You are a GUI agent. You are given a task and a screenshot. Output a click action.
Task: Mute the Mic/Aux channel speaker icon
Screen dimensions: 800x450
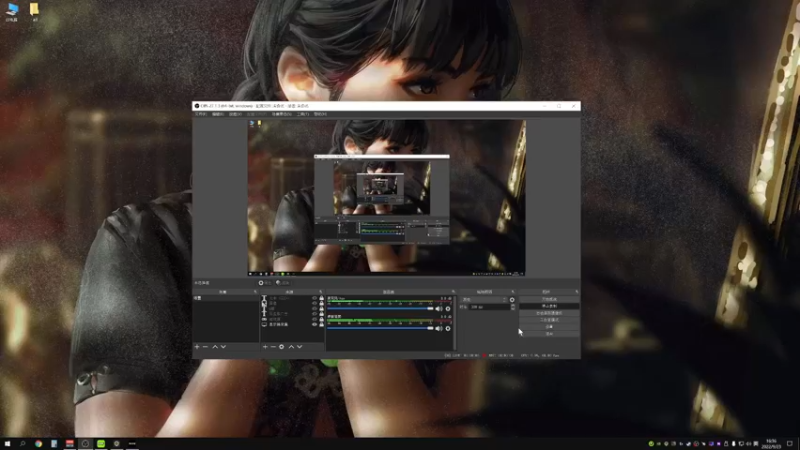click(439, 309)
